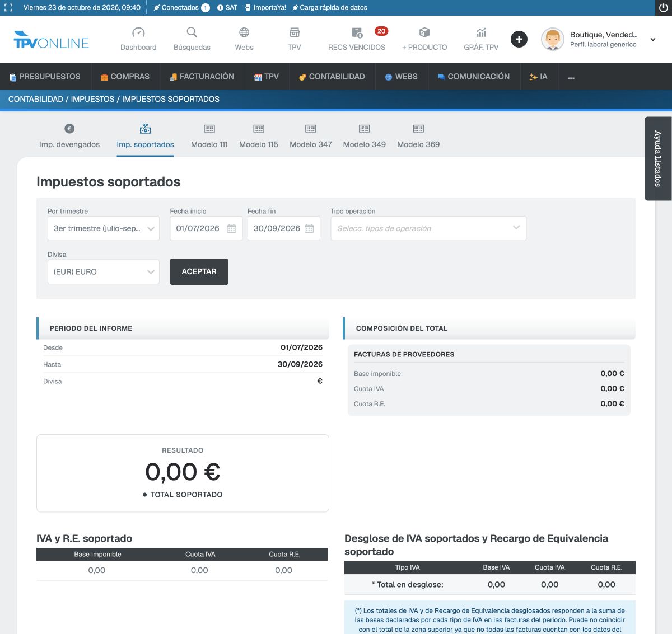Switch to the Modelo 349 tab
672x634 pixels.
pos(365,136)
